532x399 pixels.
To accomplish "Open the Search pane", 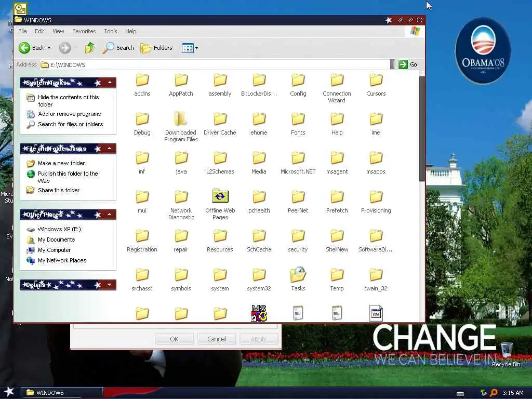I will pyautogui.click(x=118, y=48).
